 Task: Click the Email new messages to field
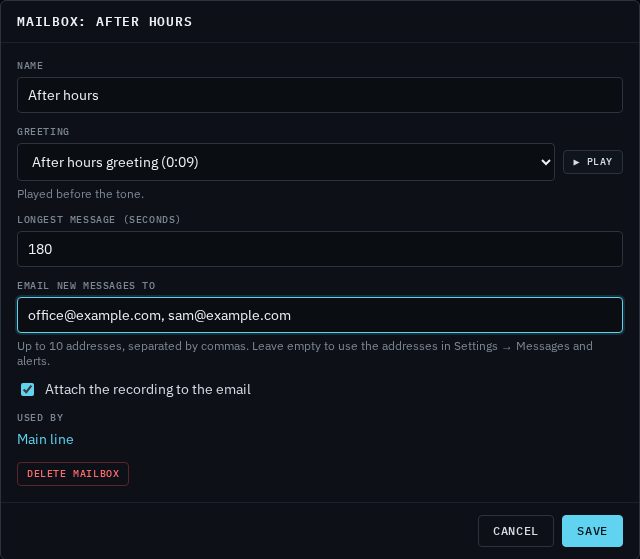coord(320,315)
